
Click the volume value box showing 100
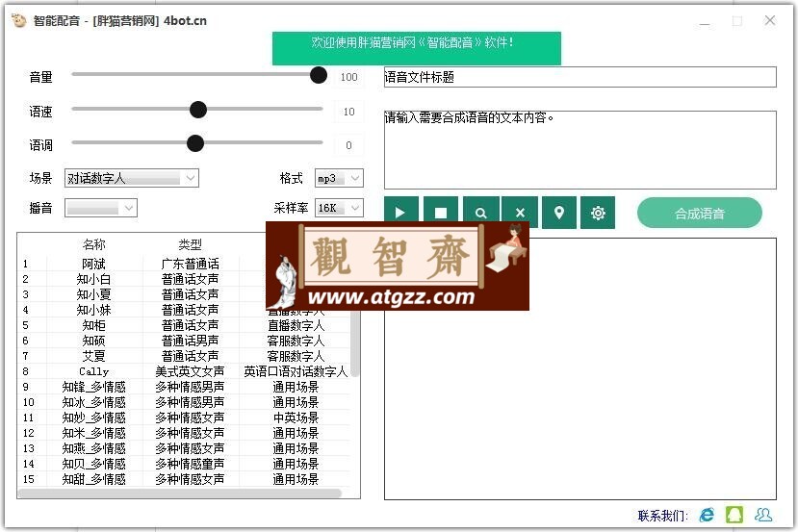(349, 77)
